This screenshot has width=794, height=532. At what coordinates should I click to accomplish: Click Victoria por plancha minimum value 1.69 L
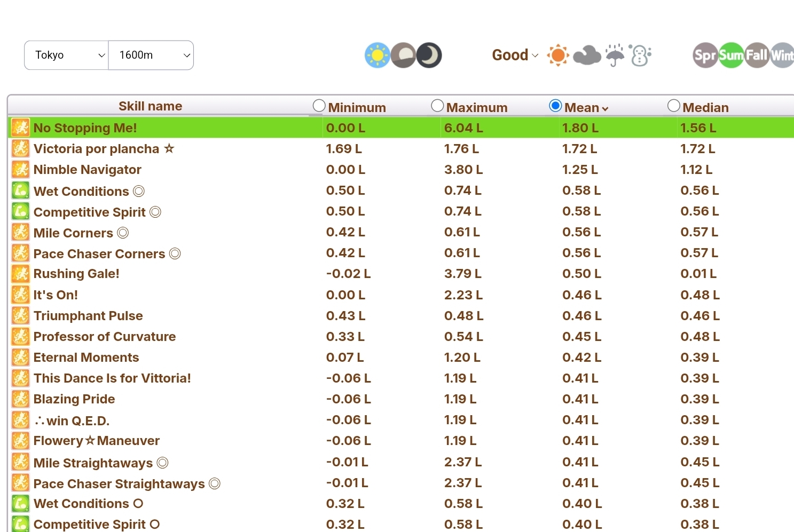[344, 148]
